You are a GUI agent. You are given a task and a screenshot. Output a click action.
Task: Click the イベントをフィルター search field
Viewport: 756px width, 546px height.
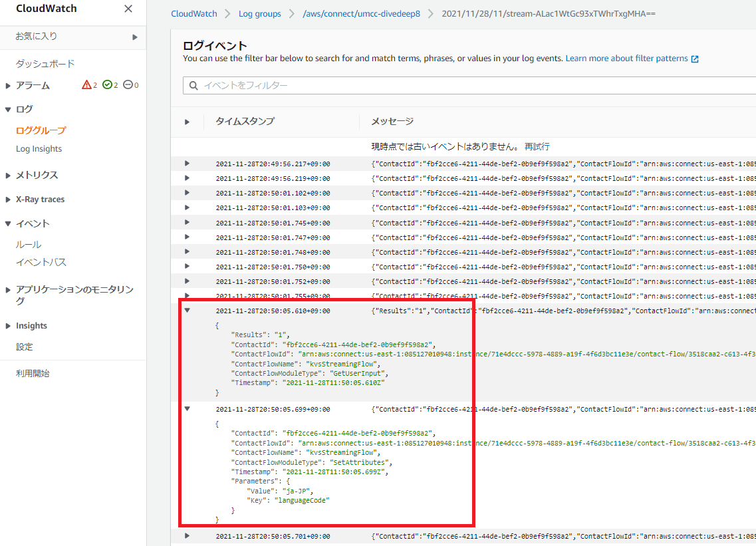click(x=469, y=85)
